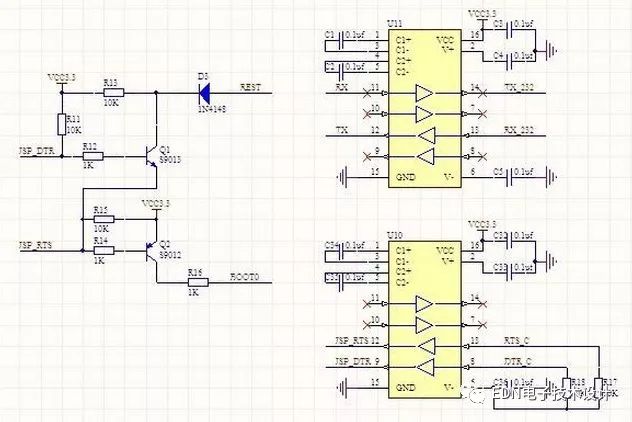
Task: Click resistor R15 10K
Action: pyautogui.click(x=100, y=220)
